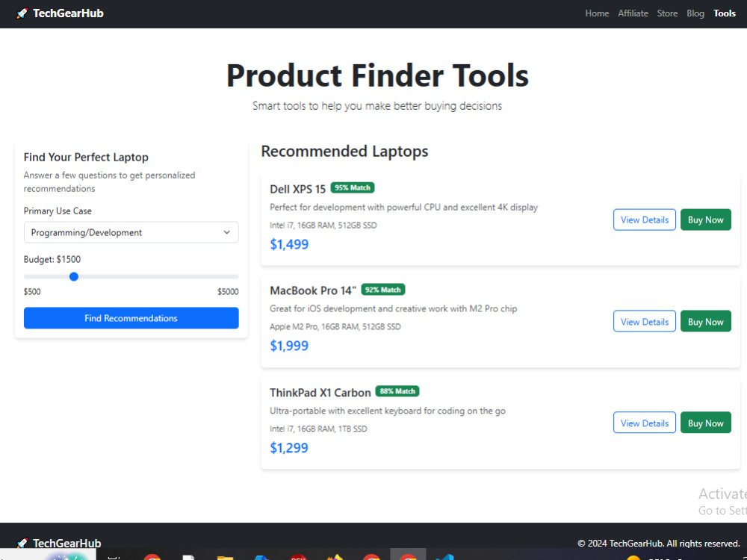Screen dimensions: 747x560
Task: Click the TechGearHub name in footer
Action: (x=66, y=544)
